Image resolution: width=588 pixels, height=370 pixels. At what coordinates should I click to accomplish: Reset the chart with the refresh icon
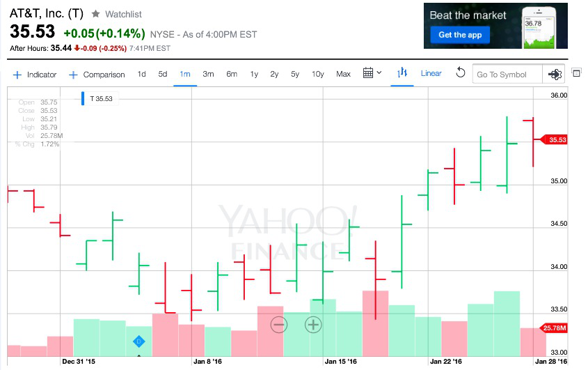[x=460, y=73]
